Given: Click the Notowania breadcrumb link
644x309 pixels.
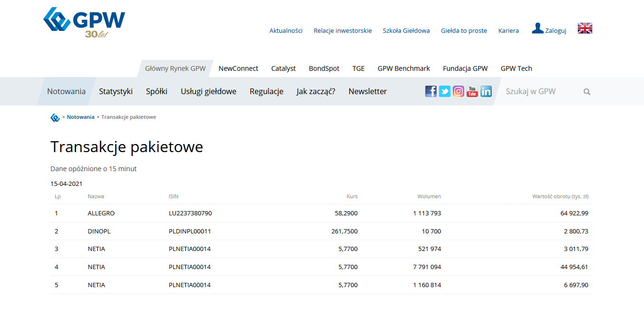Looking at the screenshot, I should click(x=80, y=117).
